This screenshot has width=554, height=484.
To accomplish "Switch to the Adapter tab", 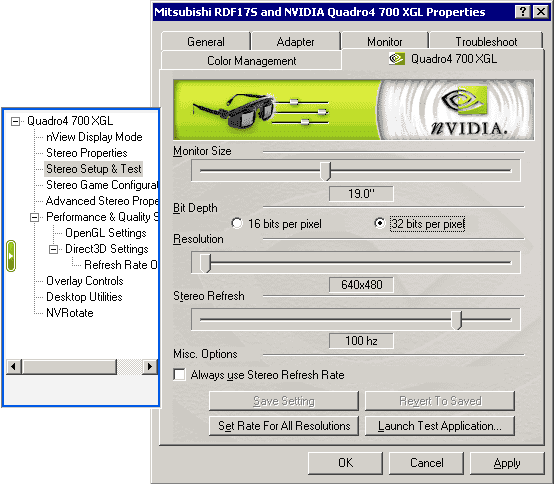I will pyautogui.click(x=295, y=41).
